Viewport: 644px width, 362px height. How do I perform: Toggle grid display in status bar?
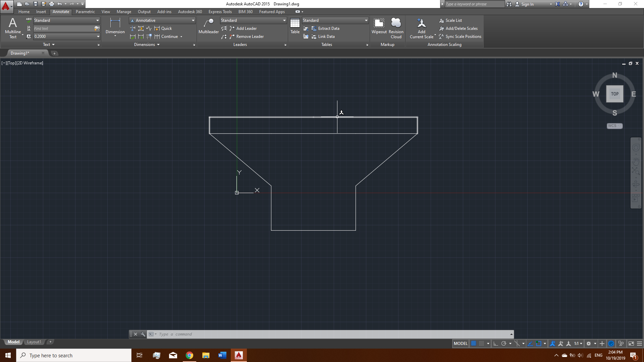(474, 344)
